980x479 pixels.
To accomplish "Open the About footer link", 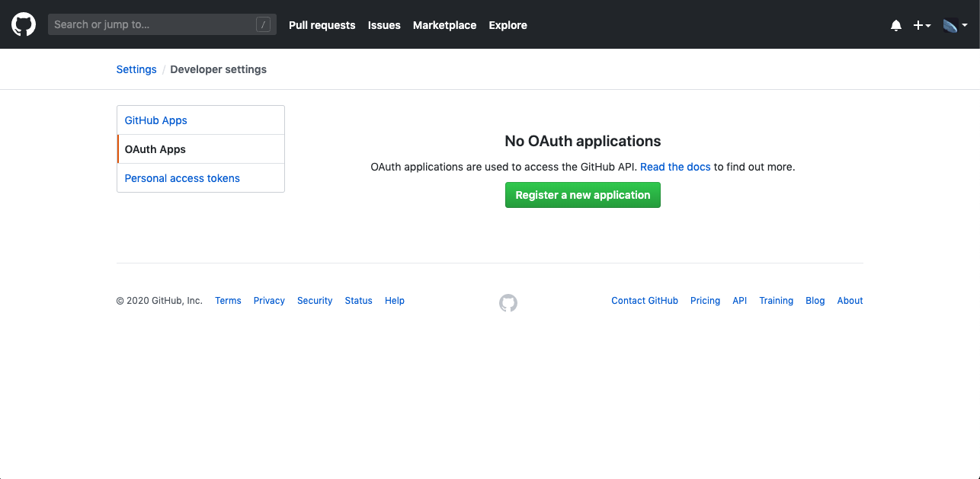I will (x=850, y=301).
